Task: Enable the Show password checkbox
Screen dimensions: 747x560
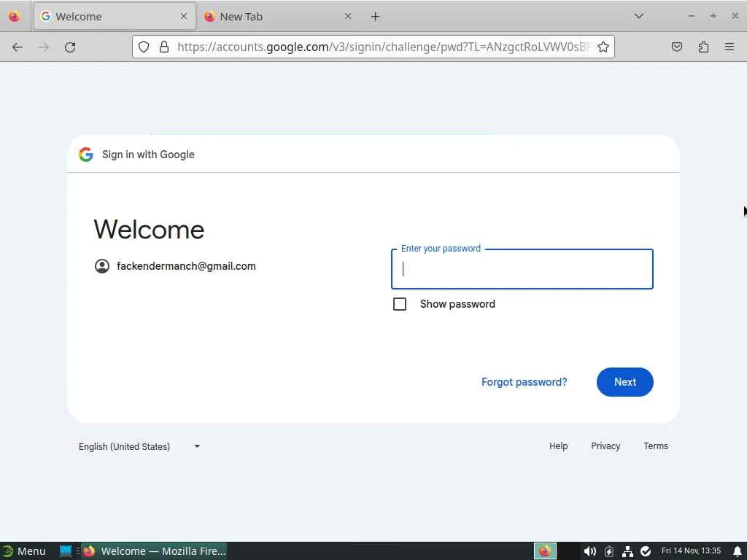Action: [x=400, y=304]
